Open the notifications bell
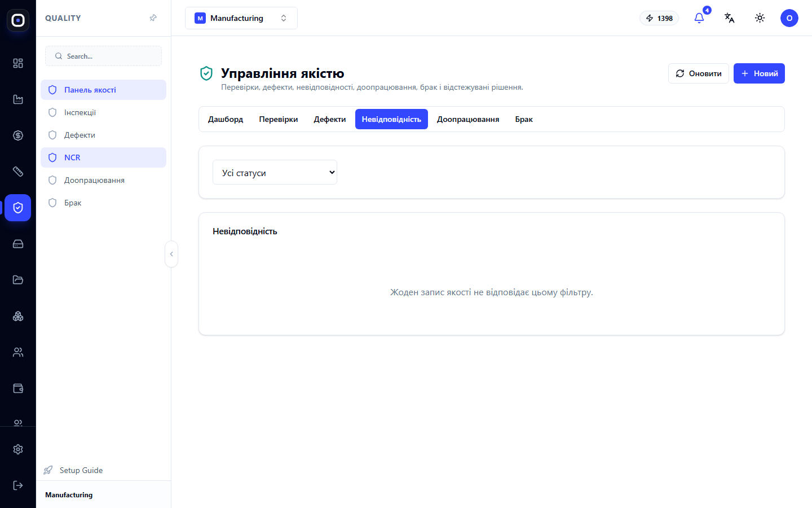 [x=699, y=18]
